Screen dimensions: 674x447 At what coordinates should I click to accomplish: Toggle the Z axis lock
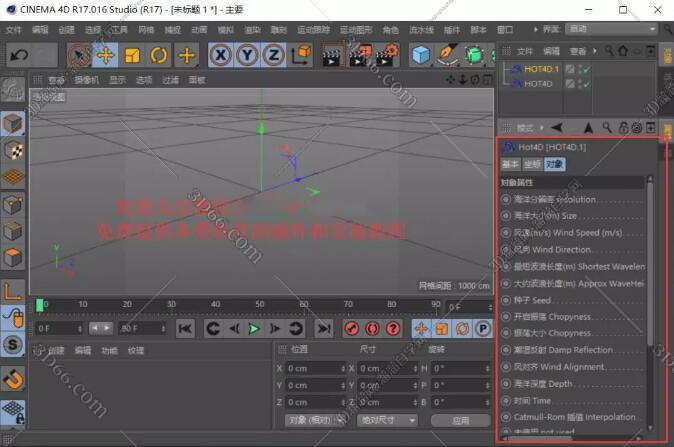(x=274, y=55)
